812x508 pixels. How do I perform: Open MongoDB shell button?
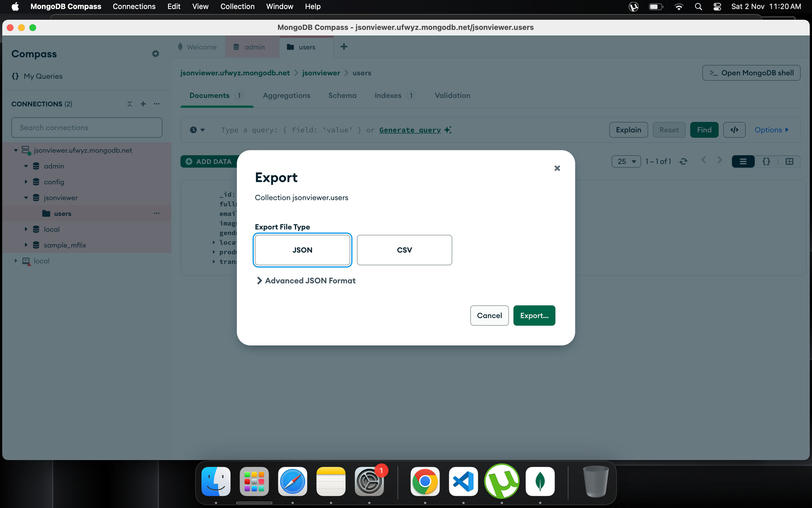pyautogui.click(x=751, y=73)
